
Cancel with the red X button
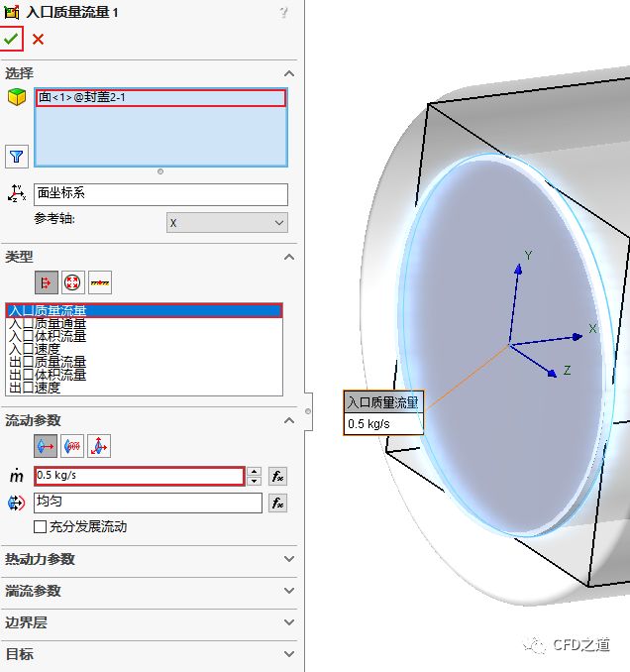coord(38,40)
